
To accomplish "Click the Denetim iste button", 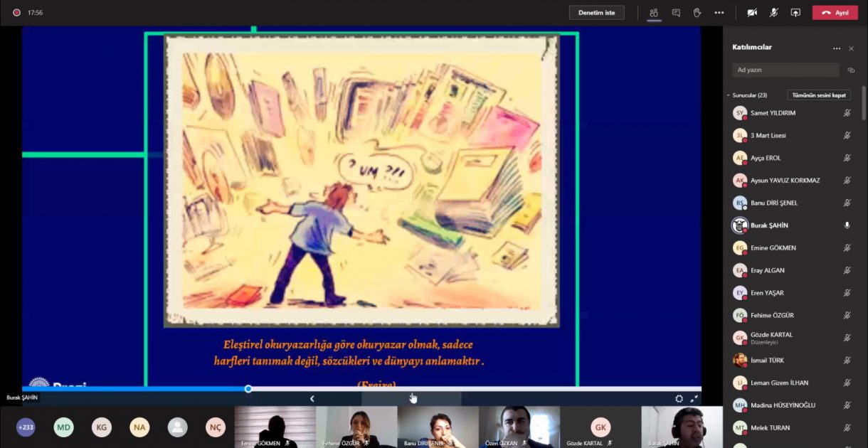I will [x=596, y=13].
